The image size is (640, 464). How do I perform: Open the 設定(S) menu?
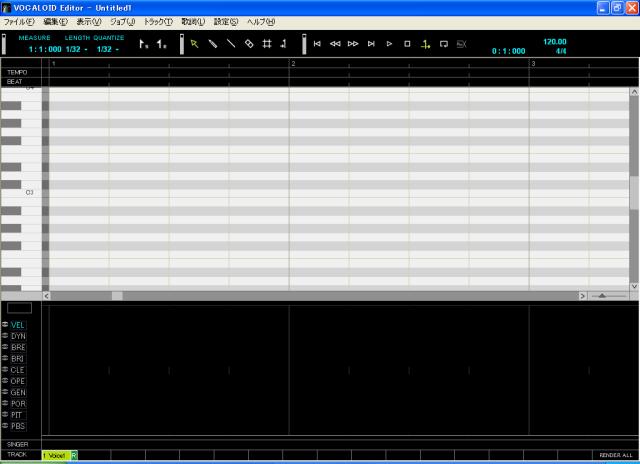pyautogui.click(x=226, y=22)
